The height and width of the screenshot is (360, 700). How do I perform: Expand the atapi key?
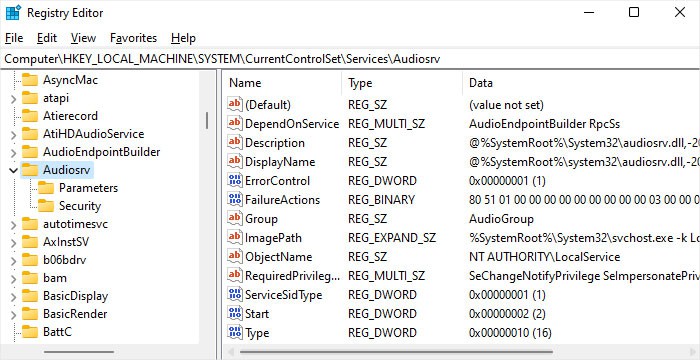(x=13, y=98)
